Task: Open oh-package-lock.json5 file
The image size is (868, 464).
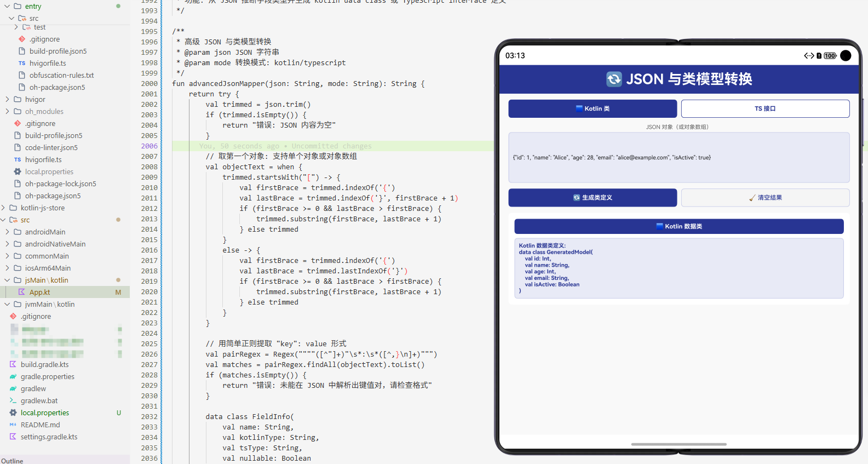Action: point(60,184)
